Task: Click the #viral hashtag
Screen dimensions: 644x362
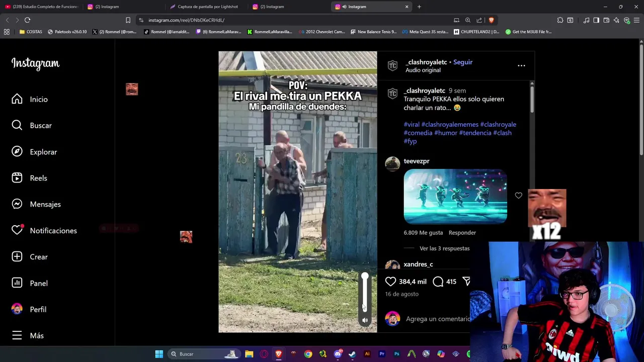Action: coord(412,124)
